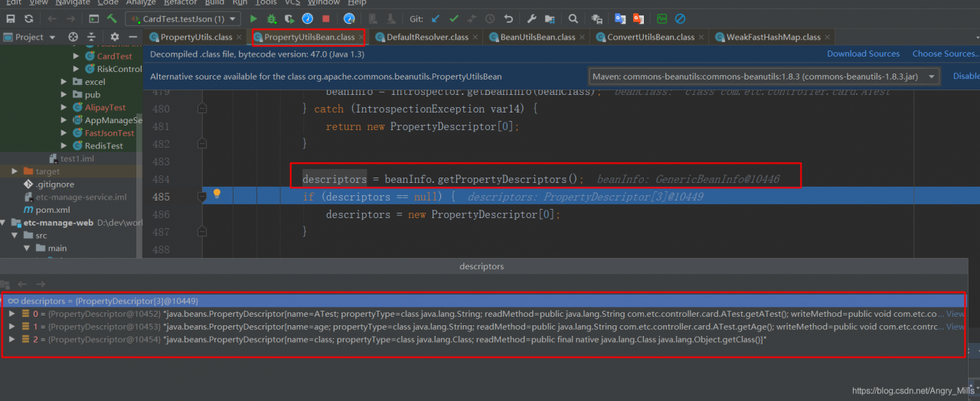Click the Choose Sources... link
The image size is (980, 401).
tap(946, 54)
